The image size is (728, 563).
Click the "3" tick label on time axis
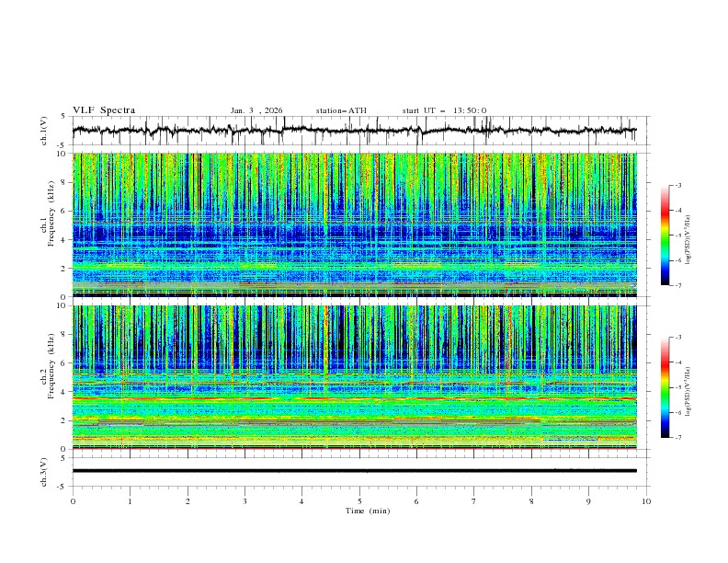[245, 501]
